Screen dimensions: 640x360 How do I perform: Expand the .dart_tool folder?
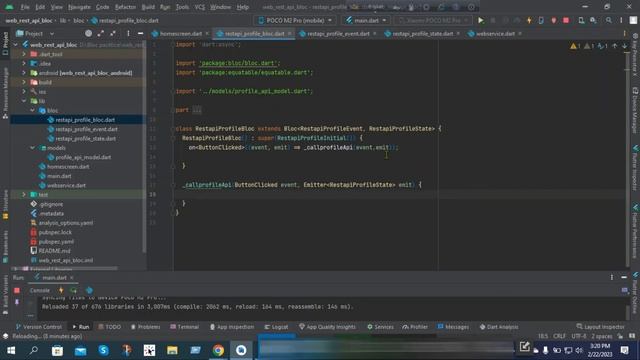click(24, 54)
